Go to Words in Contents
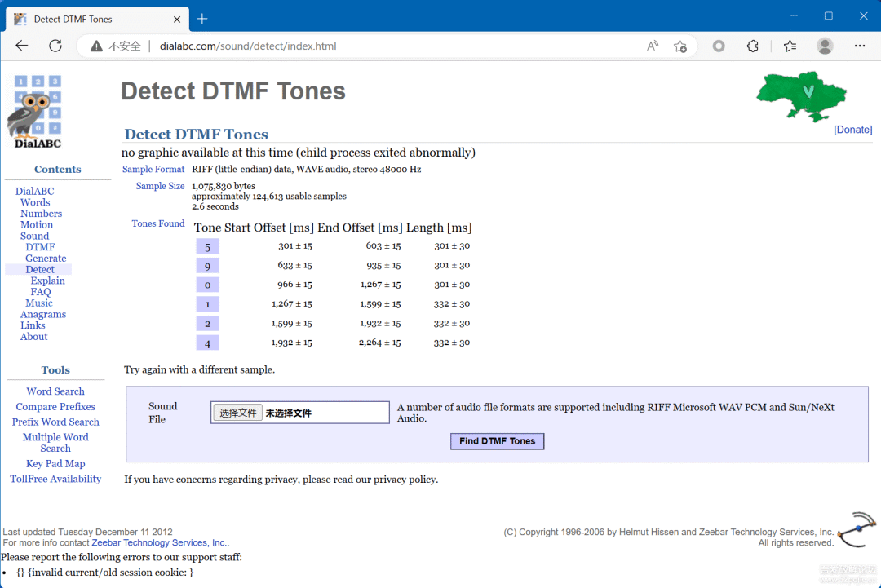Viewport: 881px width, 588px height. 35,202
